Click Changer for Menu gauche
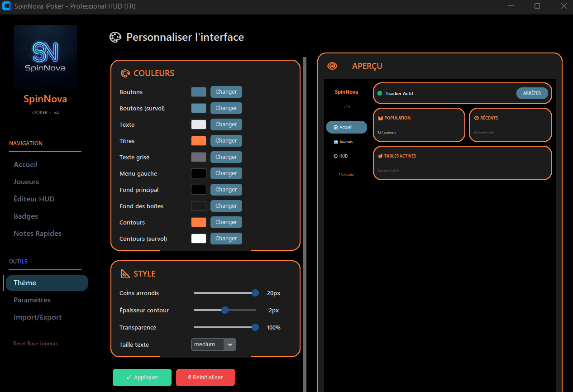The height and width of the screenshot is (392, 573). (226, 173)
